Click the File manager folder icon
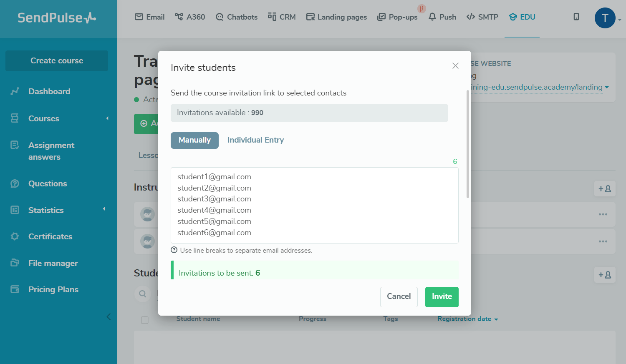 [15, 263]
